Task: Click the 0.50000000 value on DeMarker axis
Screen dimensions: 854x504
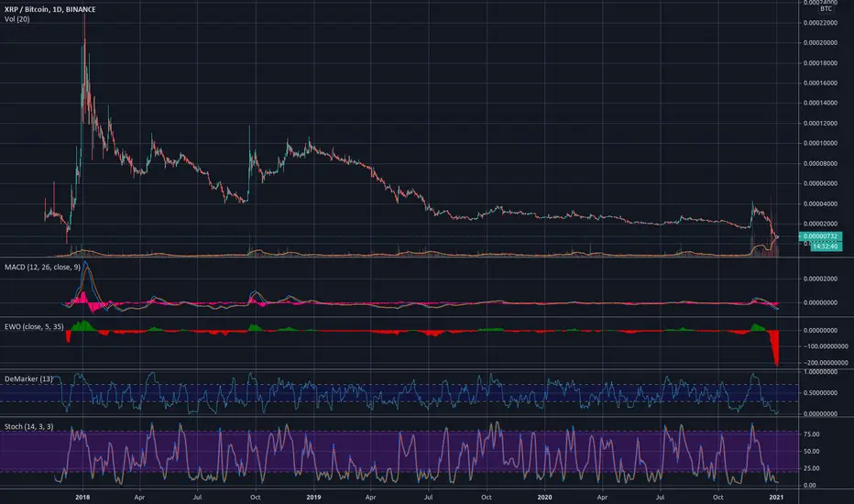Action: pyautogui.click(x=820, y=393)
